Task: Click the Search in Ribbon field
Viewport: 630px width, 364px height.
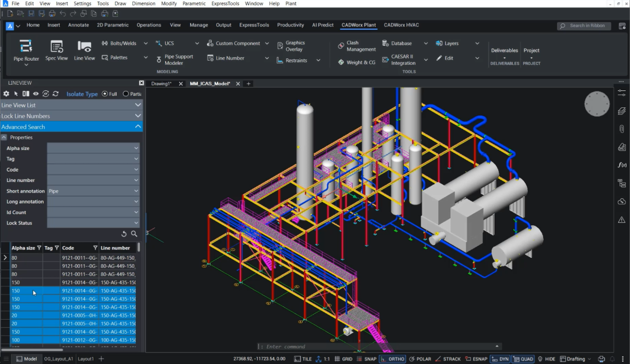Action: coord(584,26)
